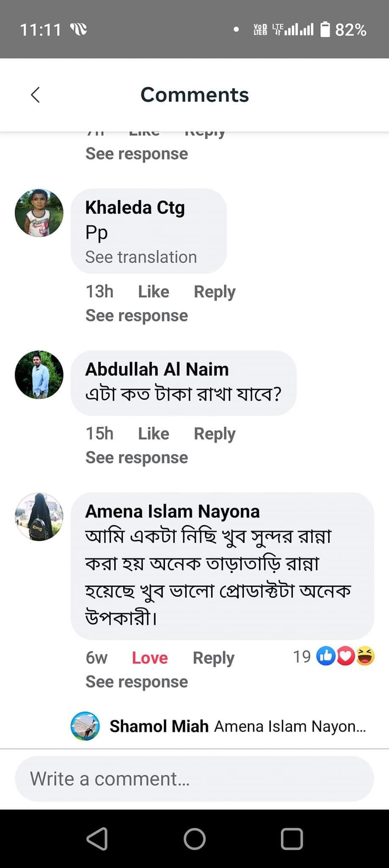Tap the back arrow beside Comments

coord(36,95)
